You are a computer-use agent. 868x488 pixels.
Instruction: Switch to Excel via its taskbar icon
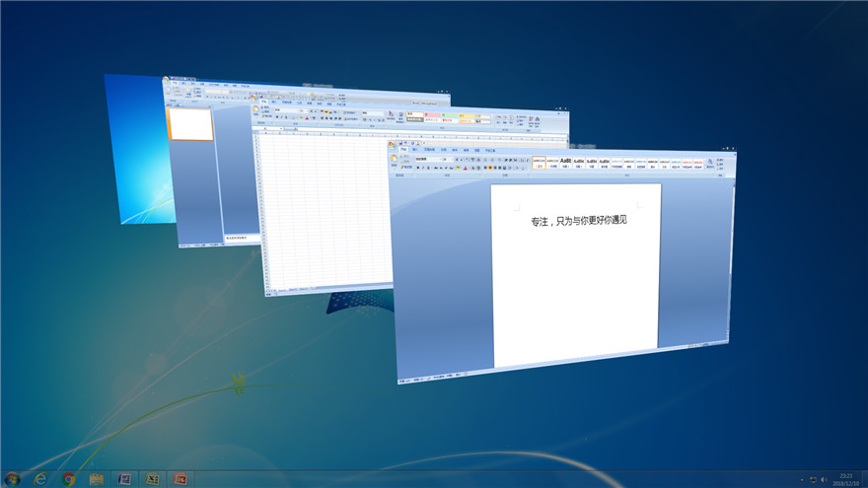pyautogui.click(x=152, y=479)
